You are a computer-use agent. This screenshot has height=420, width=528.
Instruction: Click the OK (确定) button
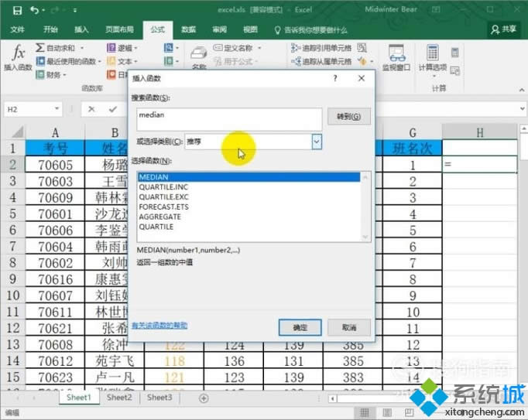click(x=300, y=327)
